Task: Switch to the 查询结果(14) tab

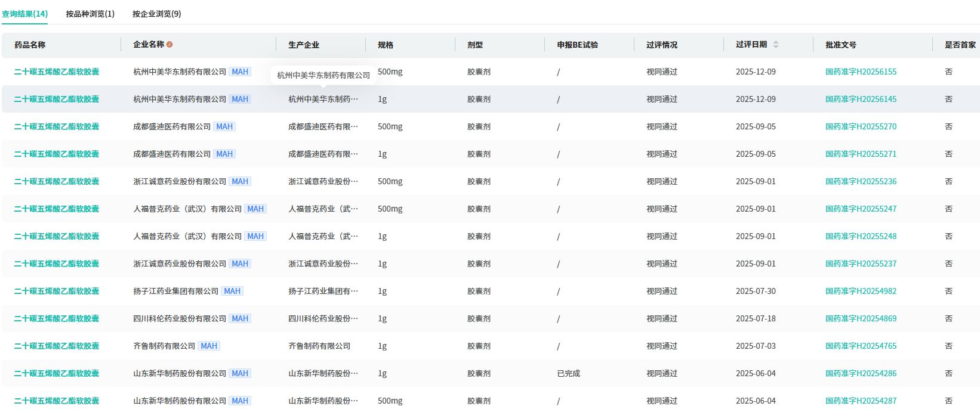Action: (24, 14)
